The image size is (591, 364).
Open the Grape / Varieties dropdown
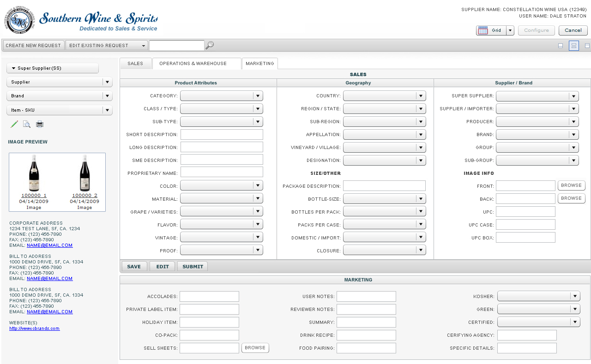[x=222, y=212]
